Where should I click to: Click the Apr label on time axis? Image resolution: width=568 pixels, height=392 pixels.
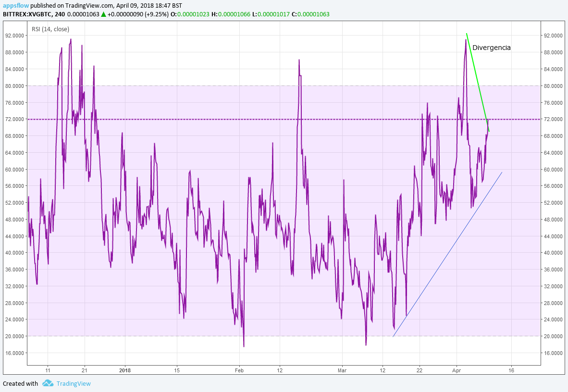pos(457,370)
